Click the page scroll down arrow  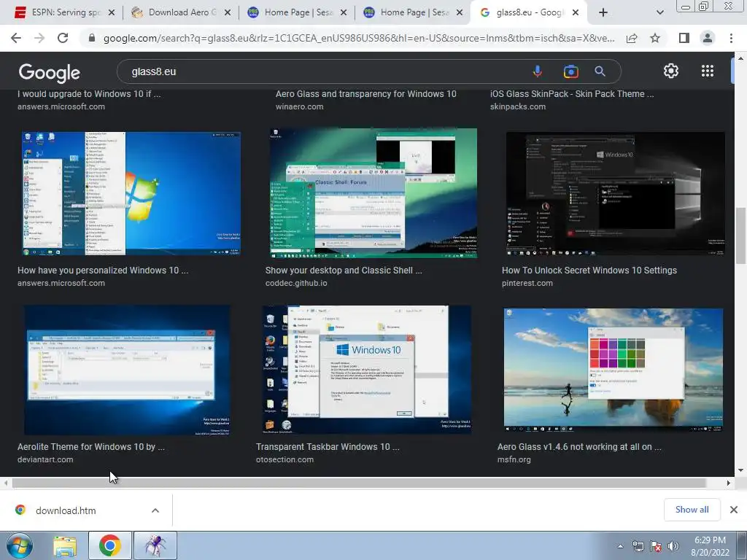pos(740,470)
